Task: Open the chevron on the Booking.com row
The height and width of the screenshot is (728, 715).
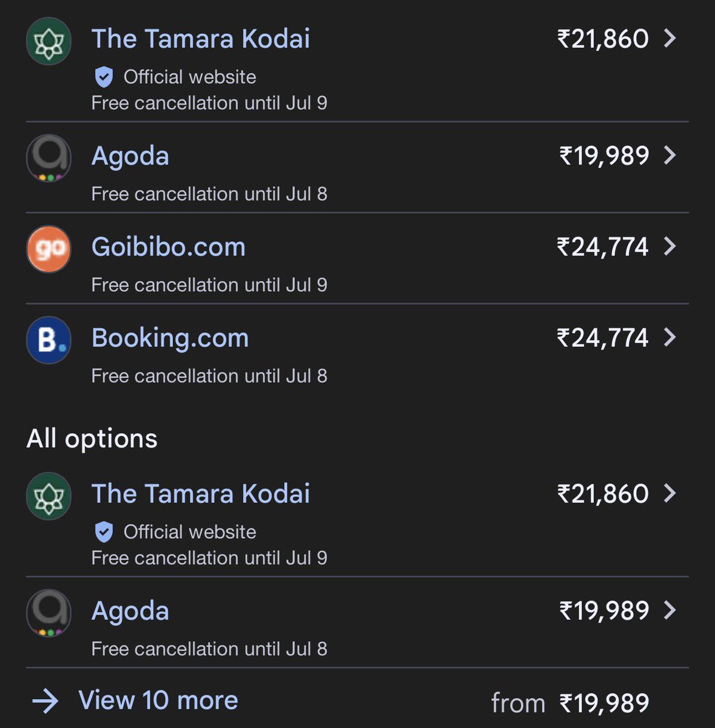Action: (x=670, y=337)
